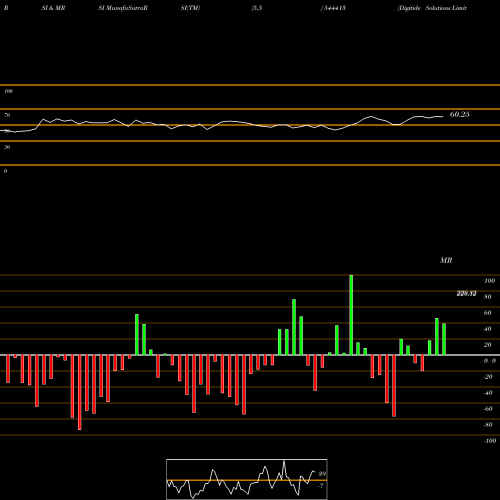
Task: Select the 'Digitide Solutions Limit' company name
Action: 432,8
